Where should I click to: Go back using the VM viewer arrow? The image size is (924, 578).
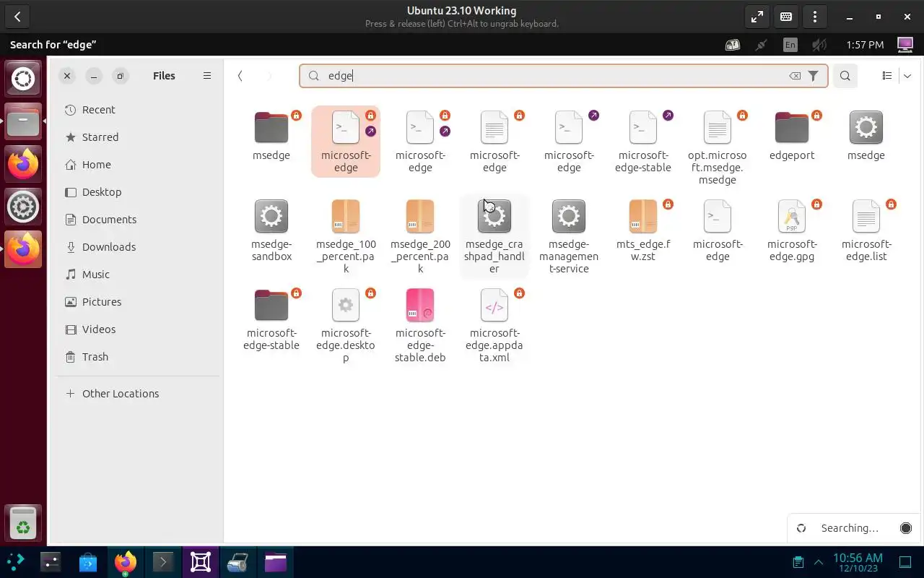point(17,17)
